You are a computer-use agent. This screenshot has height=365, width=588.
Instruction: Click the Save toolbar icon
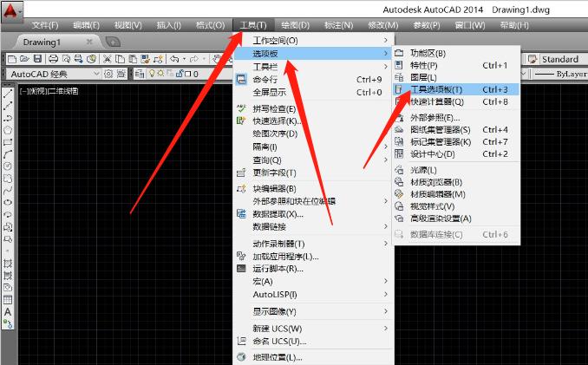[37, 59]
